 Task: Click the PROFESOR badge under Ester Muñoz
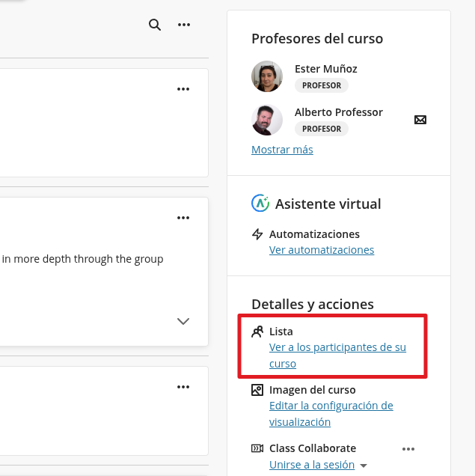tap(322, 85)
